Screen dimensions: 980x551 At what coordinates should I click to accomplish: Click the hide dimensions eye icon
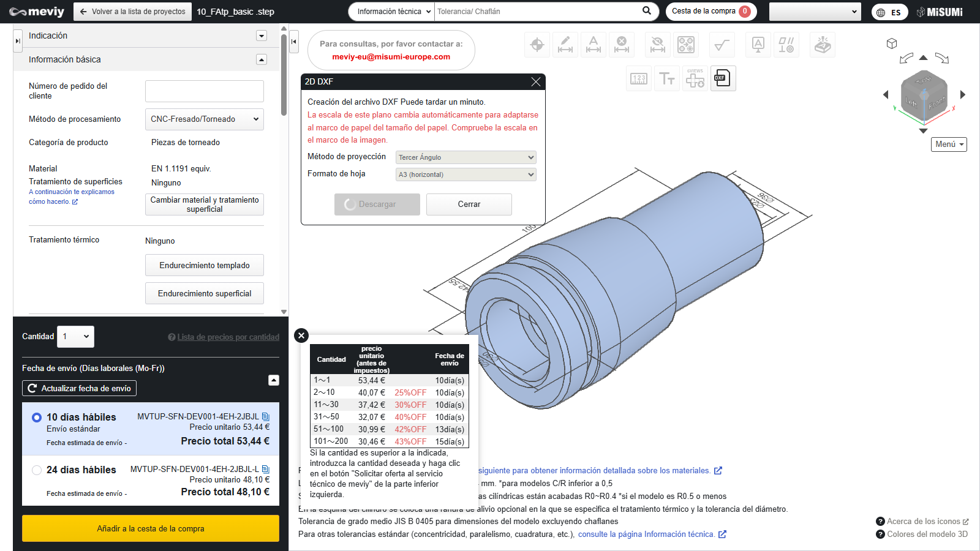[x=658, y=45]
